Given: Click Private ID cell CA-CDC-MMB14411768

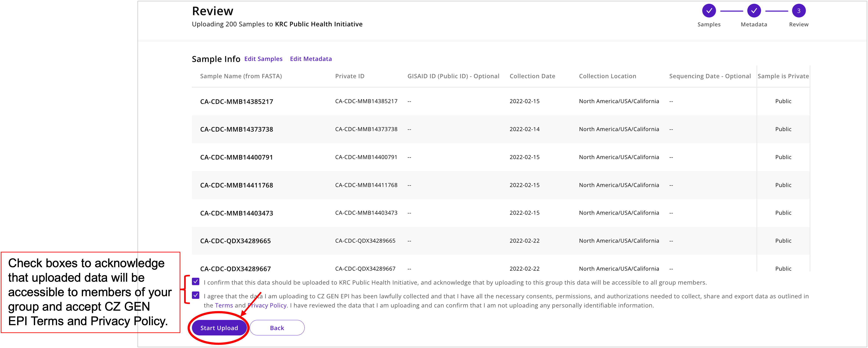Looking at the screenshot, I should tap(366, 185).
